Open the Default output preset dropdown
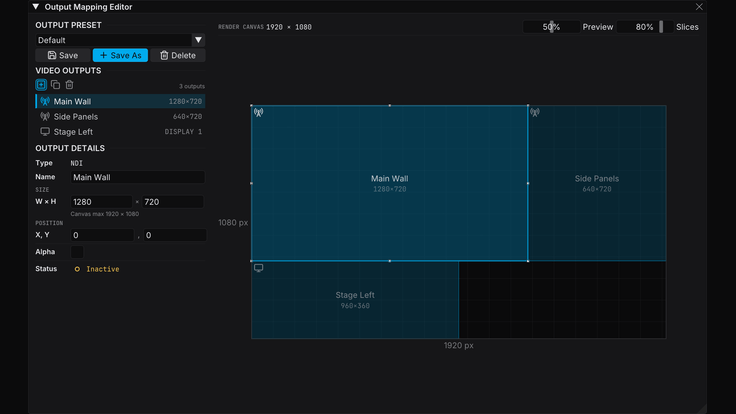This screenshot has width=736, height=414. click(120, 40)
